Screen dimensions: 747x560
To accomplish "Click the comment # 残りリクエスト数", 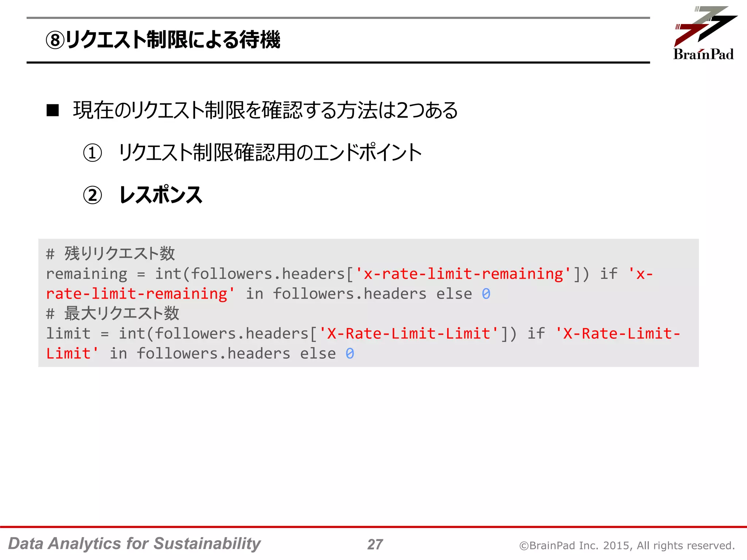I will tap(111, 253).
